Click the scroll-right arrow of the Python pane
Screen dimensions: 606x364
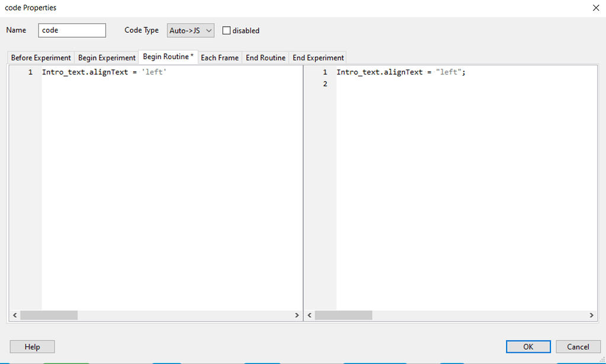tap(297, 315)
